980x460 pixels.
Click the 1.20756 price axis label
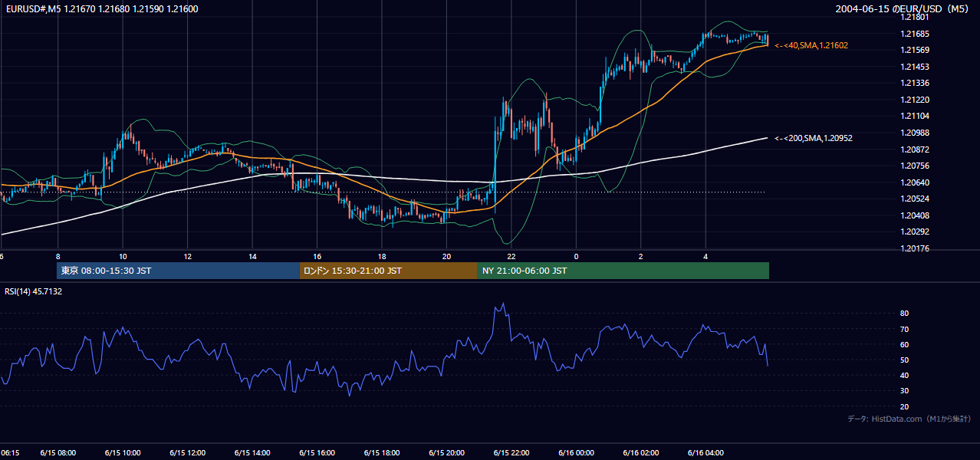pos(913,166)
